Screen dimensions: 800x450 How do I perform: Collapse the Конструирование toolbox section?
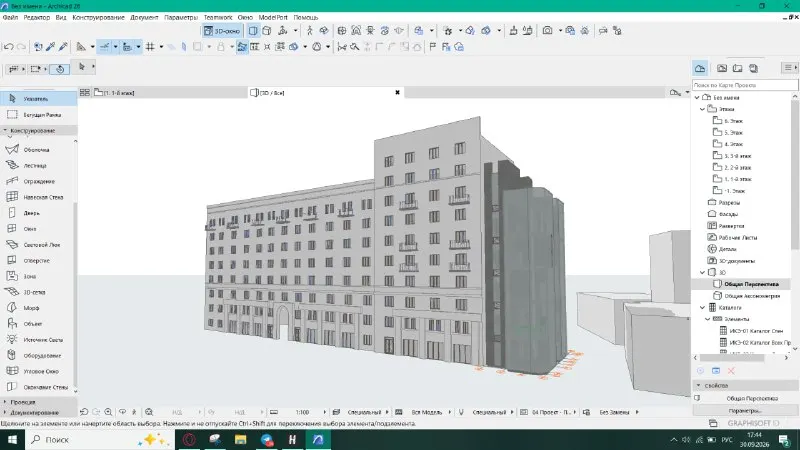pos(38,131)
